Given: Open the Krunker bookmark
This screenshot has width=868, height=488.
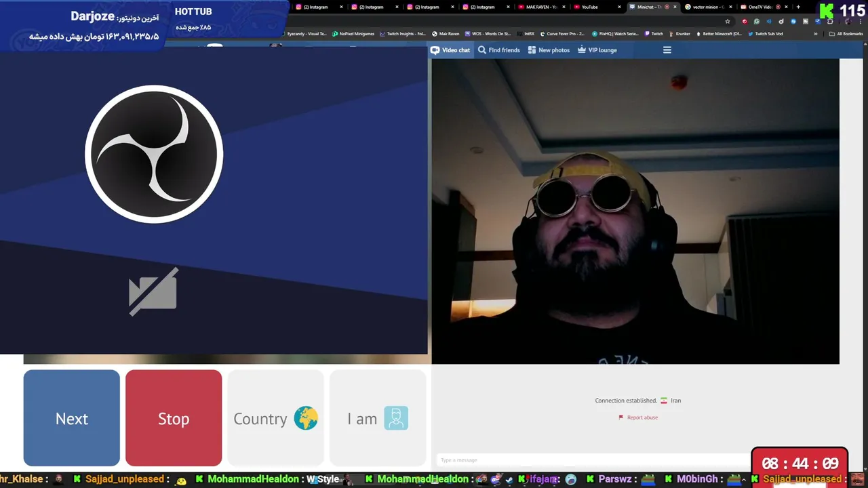Looking at the screenshot, I should pos(679,33).
